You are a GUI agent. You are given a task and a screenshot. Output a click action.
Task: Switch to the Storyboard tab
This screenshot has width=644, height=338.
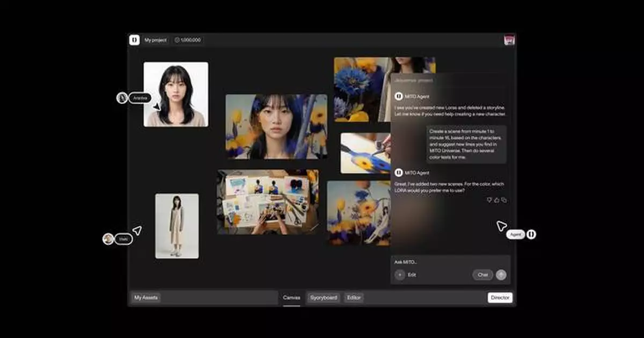point(323,297)
